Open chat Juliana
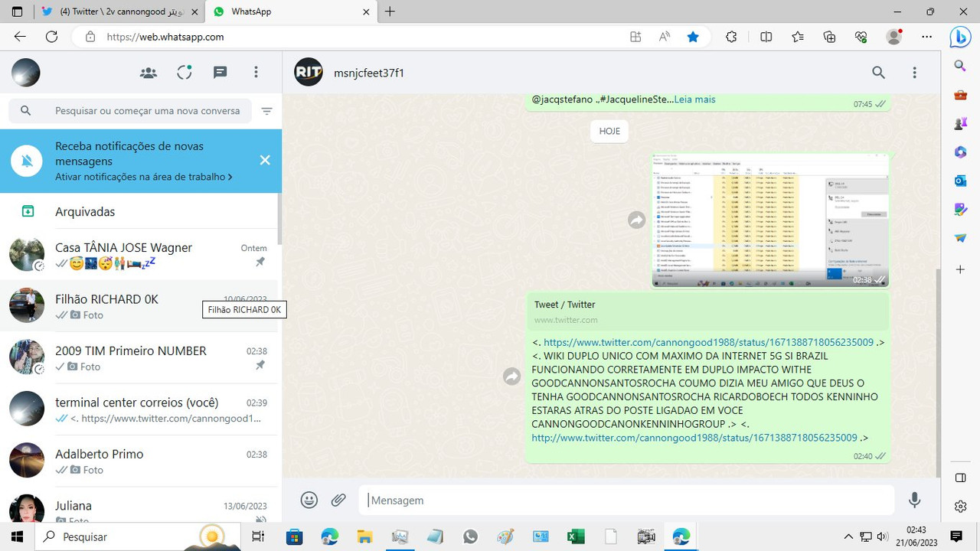The height and width of the screenshot is (551, 980). [141, 507]
